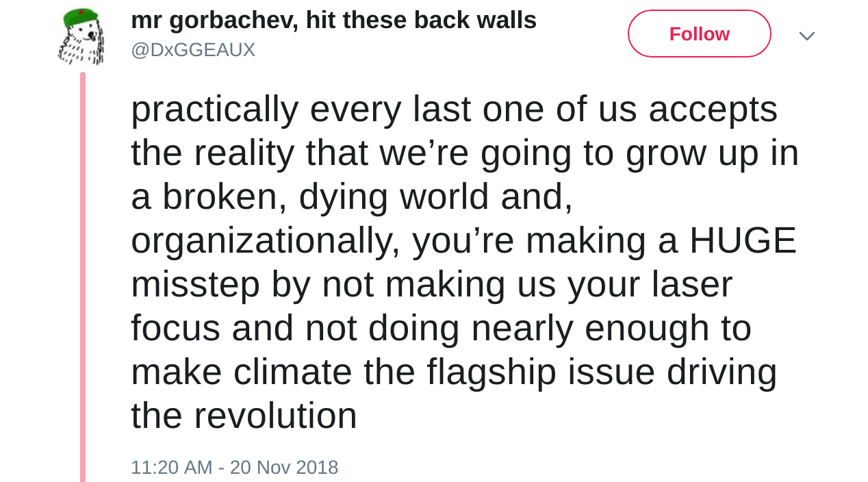Follow the @DxGGEAUX account
This screenshot has width=868, height=482.
(x=699, y=34)
